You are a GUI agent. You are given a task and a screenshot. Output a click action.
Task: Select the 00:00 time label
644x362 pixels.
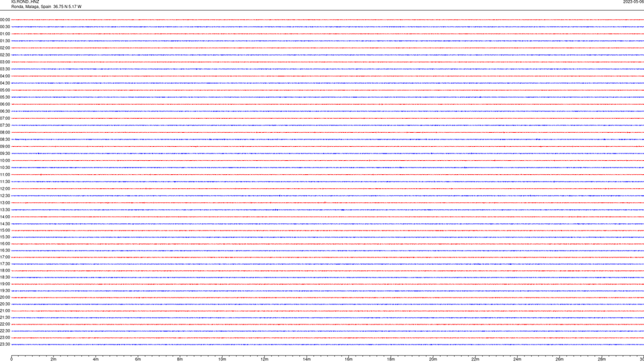click(5, 19)
